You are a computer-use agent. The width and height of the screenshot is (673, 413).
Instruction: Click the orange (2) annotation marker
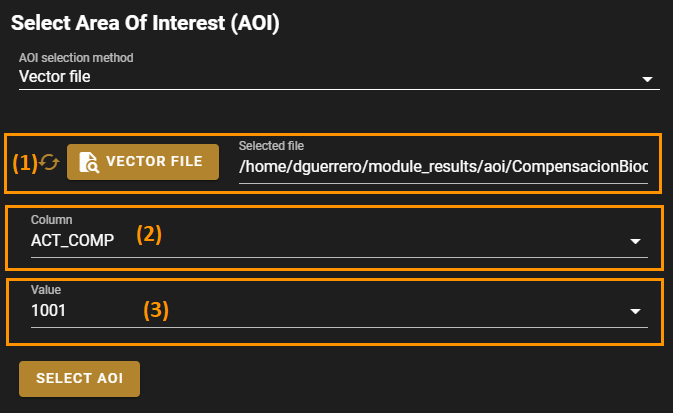coord(150,235)
